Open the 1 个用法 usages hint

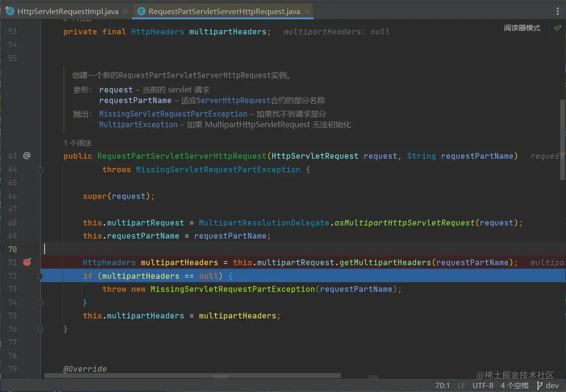click(x=77, y=143)
